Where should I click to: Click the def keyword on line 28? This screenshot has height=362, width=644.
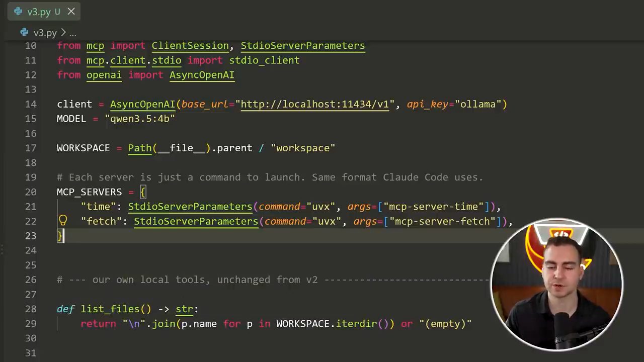65,309
